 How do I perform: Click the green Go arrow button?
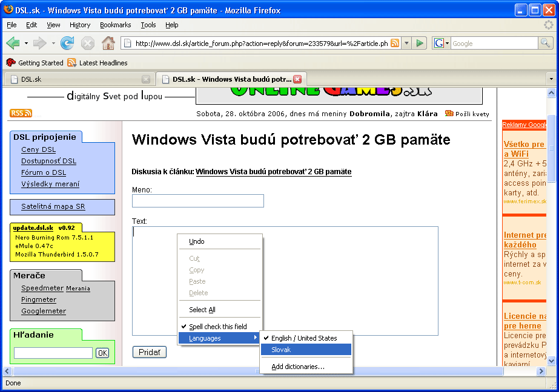[x=420, y=44]
